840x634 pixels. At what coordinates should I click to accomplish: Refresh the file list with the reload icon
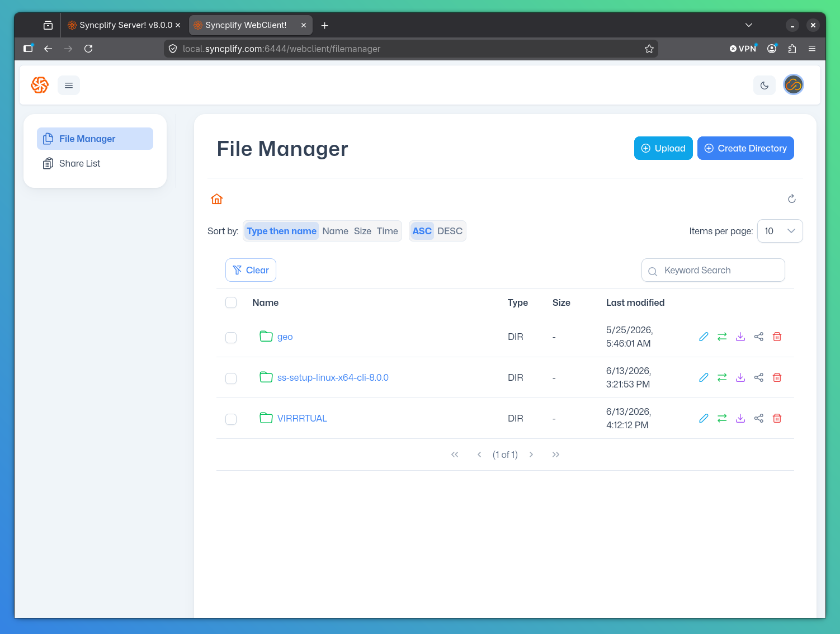click(792, 199)
